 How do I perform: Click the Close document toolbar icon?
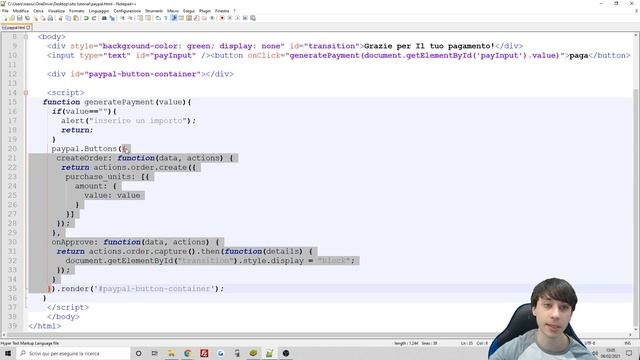36,18
